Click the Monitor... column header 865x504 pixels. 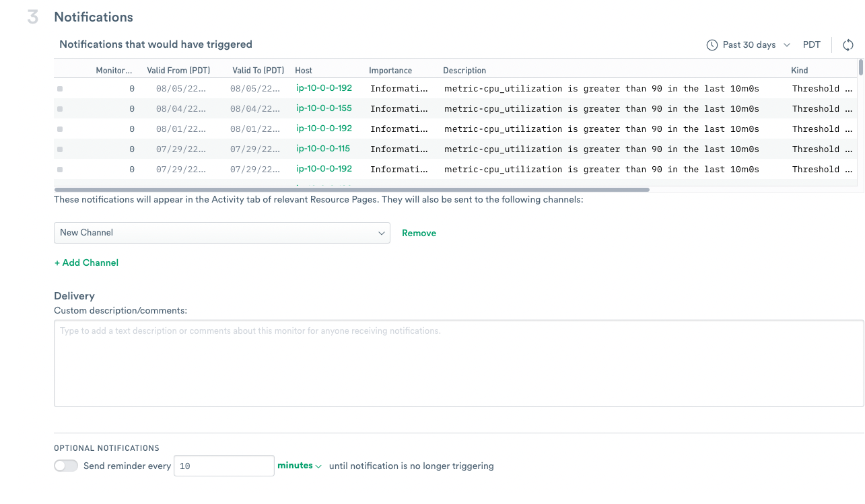pyautogui.click(x=114, y=70)
